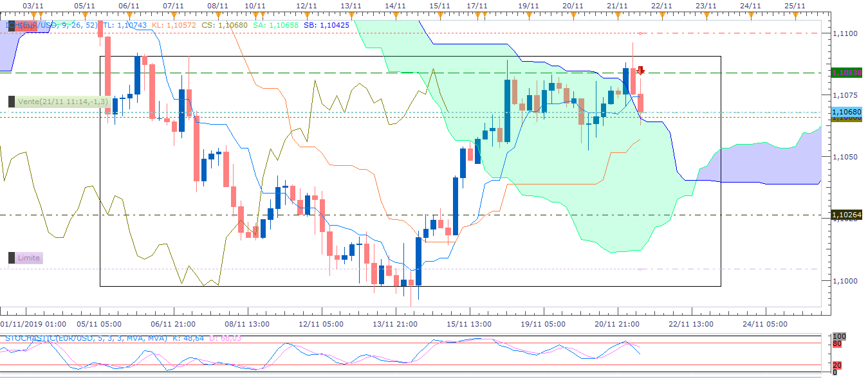
Task: Click the orange day marker under 20/11
Action: coord(573,15)
